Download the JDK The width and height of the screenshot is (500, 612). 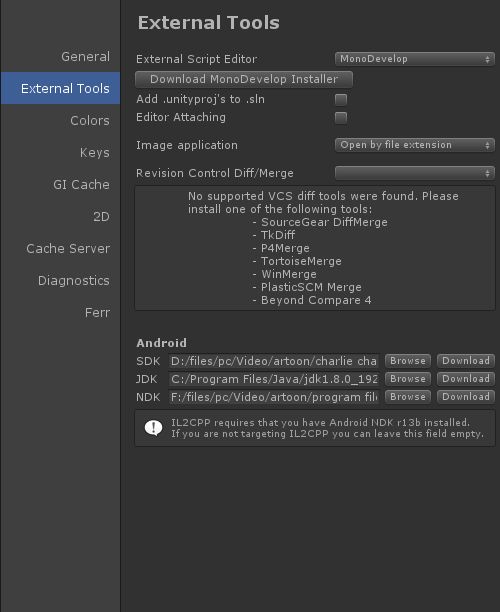(466, 379)
